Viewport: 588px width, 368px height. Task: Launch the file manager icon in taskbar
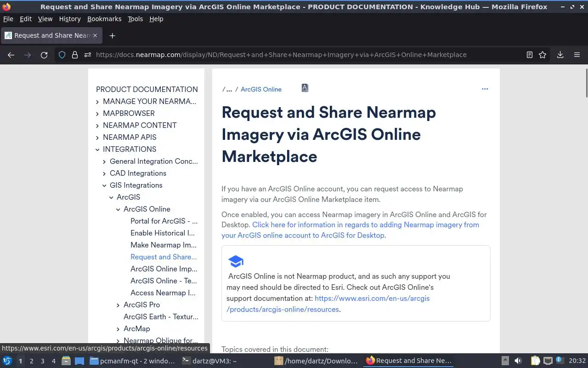coord(66,361)
